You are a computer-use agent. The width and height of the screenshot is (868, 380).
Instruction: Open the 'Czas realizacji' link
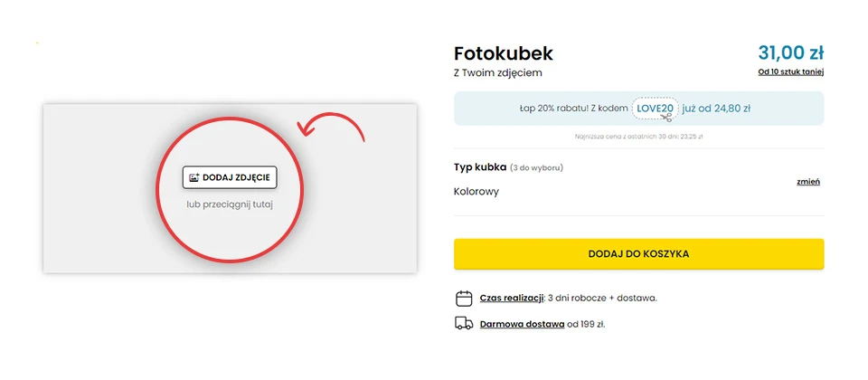tap(511, 298)
